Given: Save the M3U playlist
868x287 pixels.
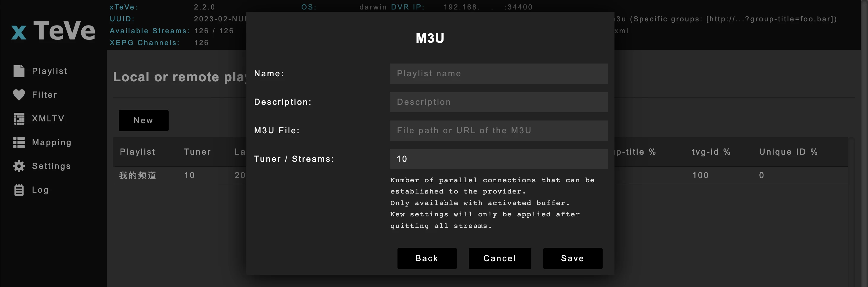Looking at the screenshot, I should click(x=573, y=259).
